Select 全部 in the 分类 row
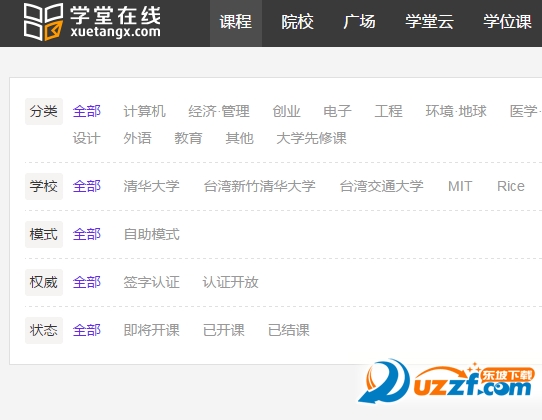The image size is (542, 420). [87, 111]
